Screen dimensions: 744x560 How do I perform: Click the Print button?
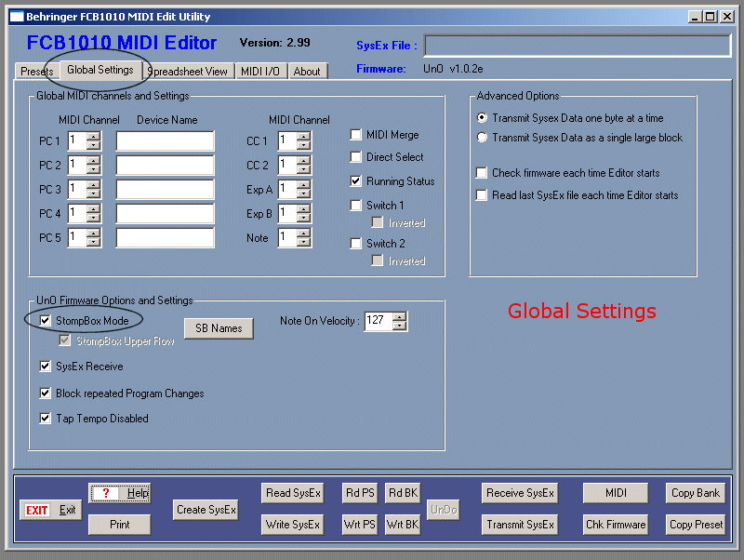coord(120,525)
